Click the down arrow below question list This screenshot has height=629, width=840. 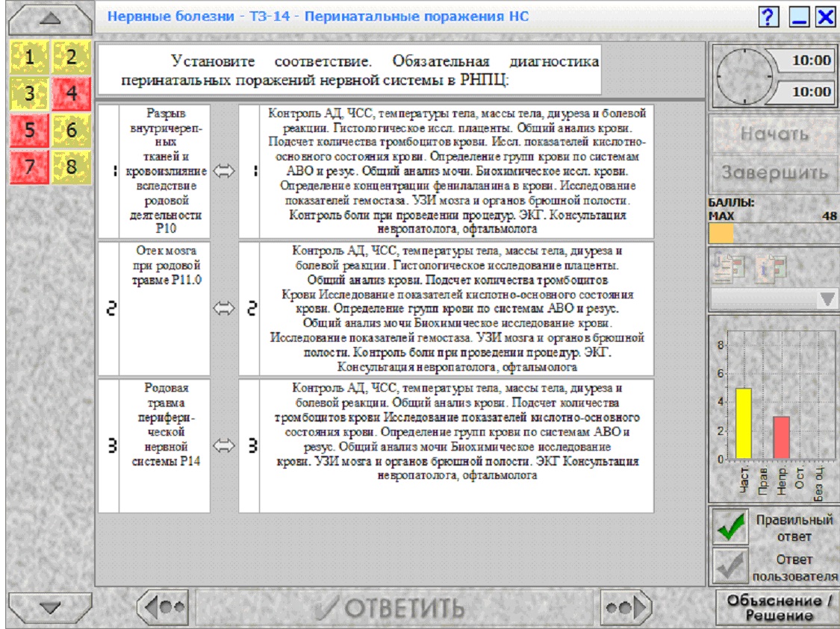(50, 607)
